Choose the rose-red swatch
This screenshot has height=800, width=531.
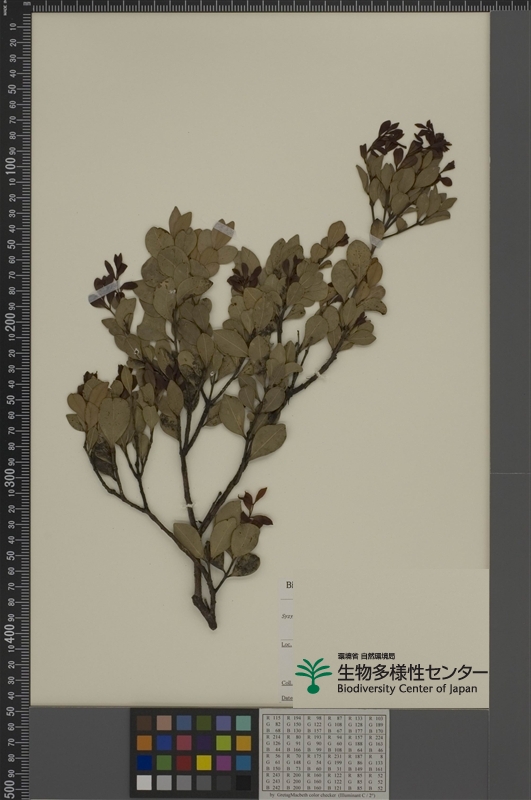[184, 743]
